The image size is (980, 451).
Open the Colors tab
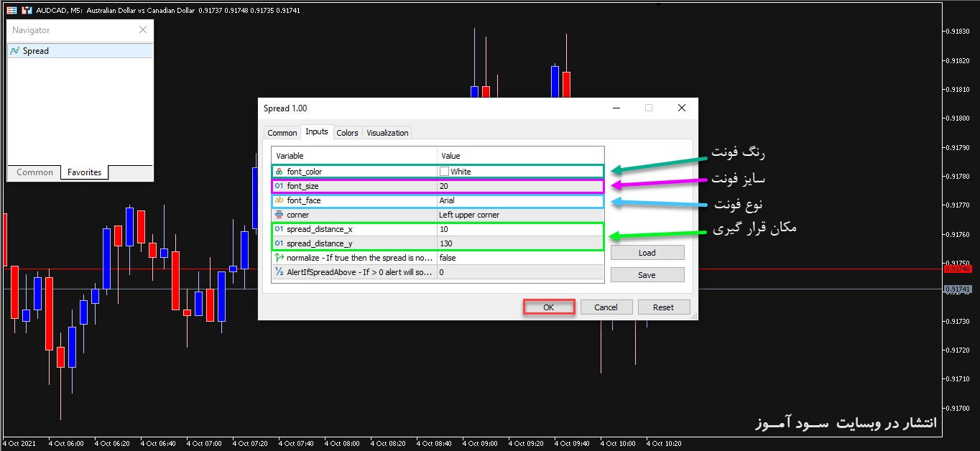pyautogui.click(x=347, y=133)
